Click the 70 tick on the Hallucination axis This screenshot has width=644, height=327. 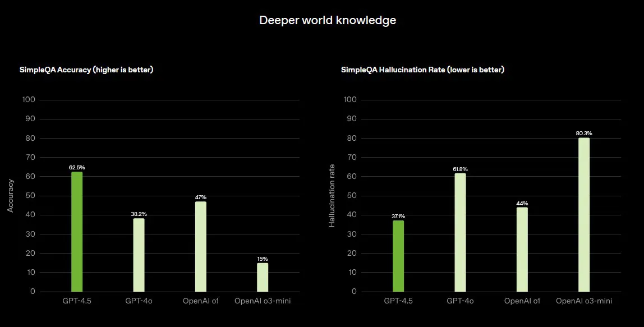click(x=352, y=158)
